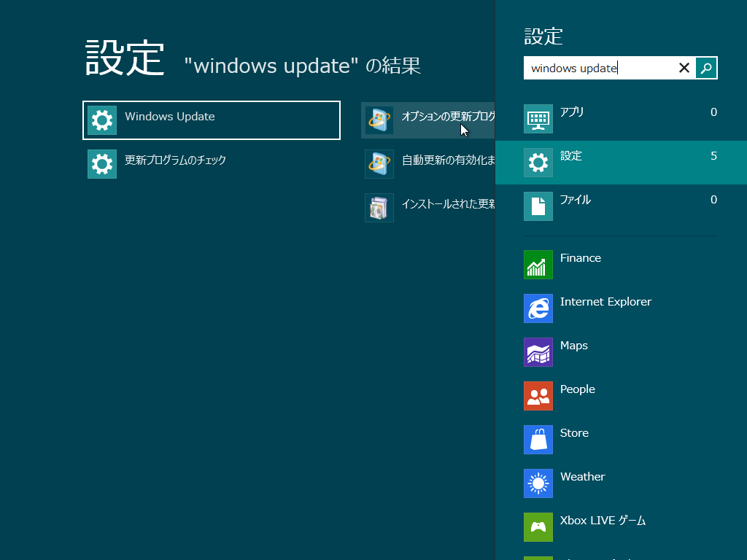This screenshot has height=560, width=747.
Task: Open the Finance app icon
Action: [x=538, y=264]
